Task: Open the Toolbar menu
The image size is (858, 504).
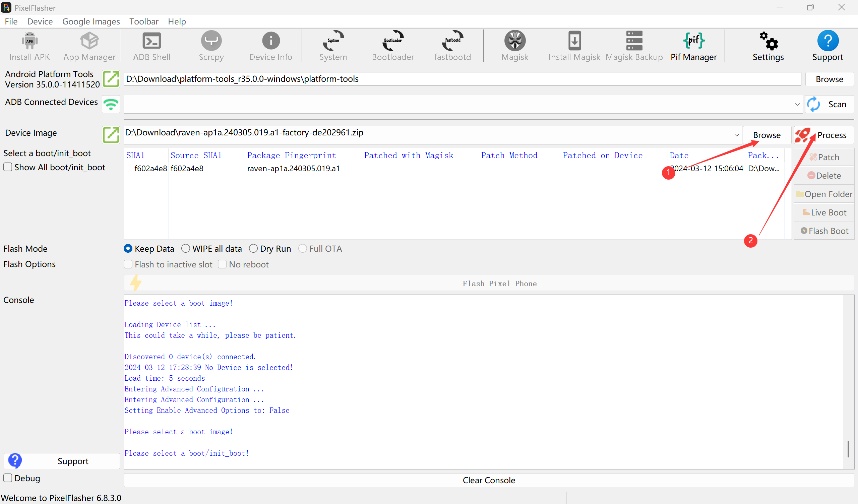Action: (x=144, y=21)
